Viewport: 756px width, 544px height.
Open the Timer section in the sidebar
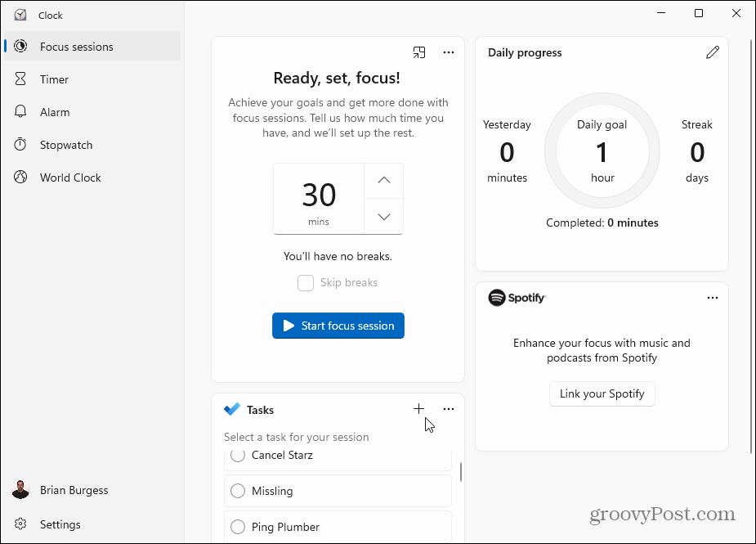[x=54, y=79]
